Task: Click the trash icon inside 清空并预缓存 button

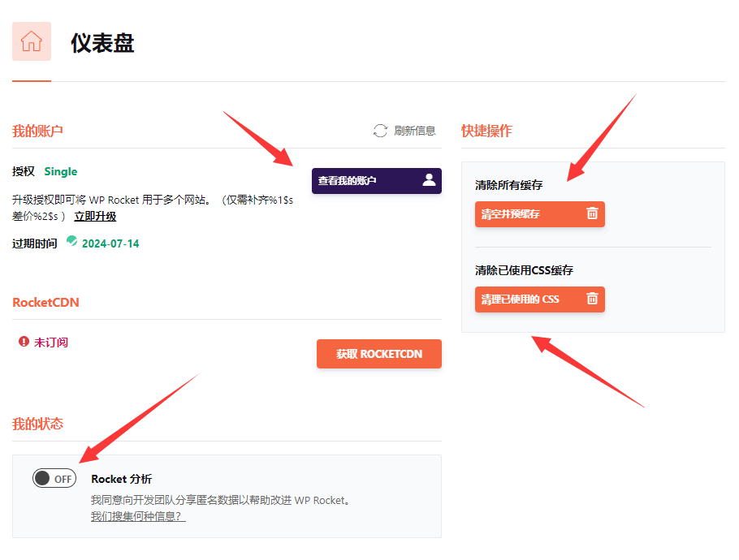Action: click(x=592, y=213)
